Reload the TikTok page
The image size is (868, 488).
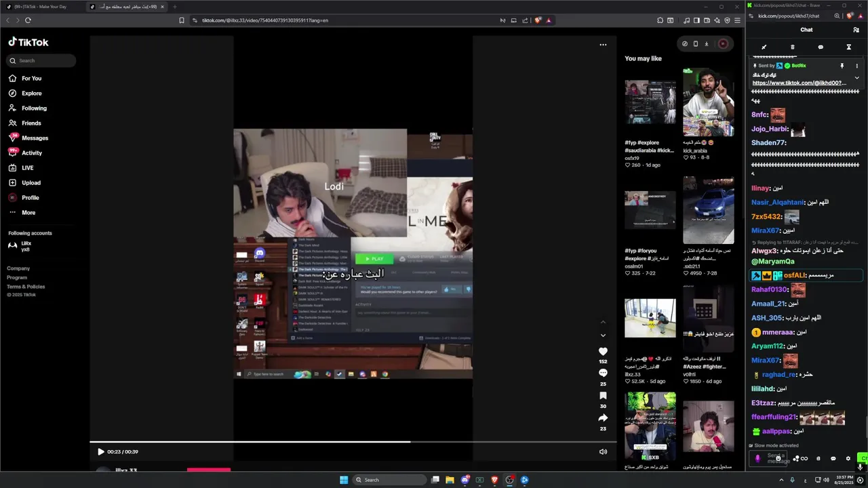point(28,20)
